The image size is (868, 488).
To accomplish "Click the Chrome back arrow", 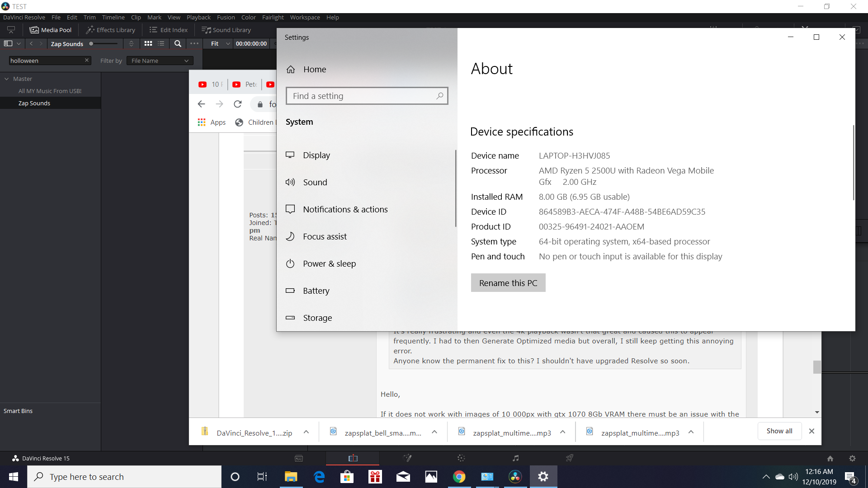I will coord(201,104).
